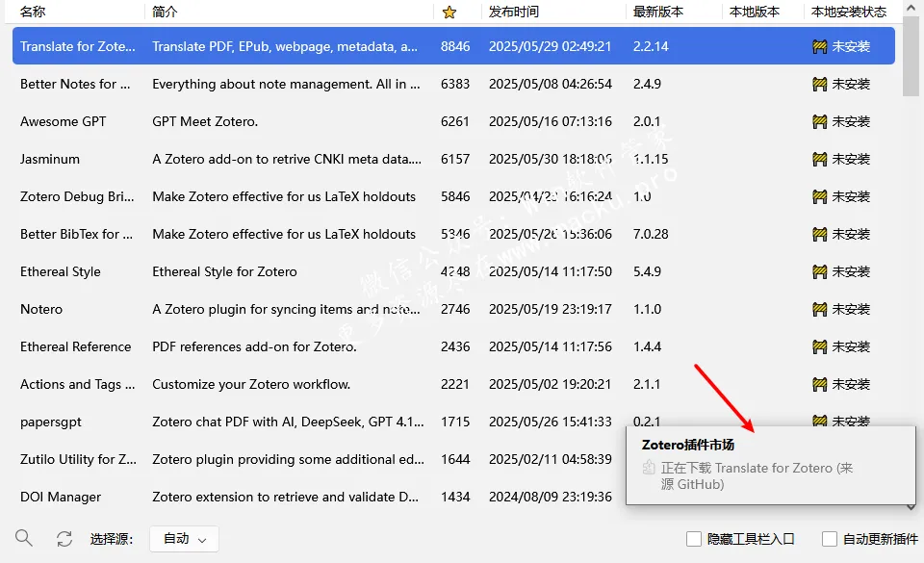Select the Better Notes for ... row
924x563 pixels.
tap(453, 85)
